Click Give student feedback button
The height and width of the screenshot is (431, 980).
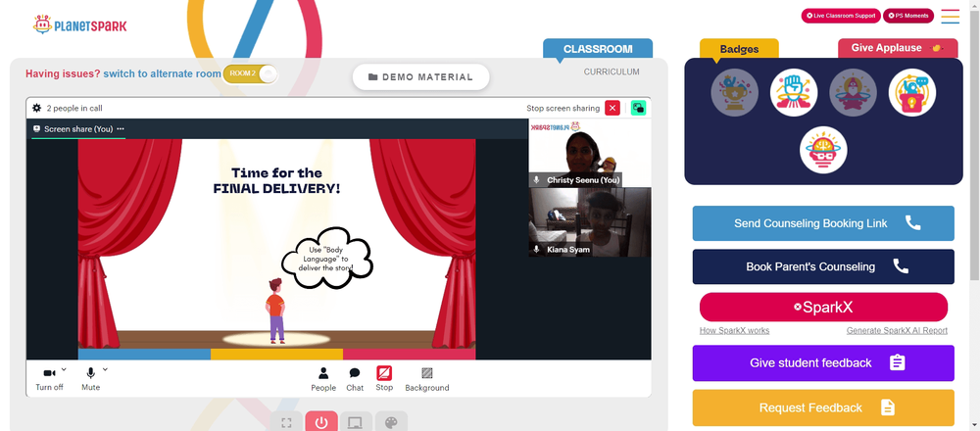coord(823,362)
